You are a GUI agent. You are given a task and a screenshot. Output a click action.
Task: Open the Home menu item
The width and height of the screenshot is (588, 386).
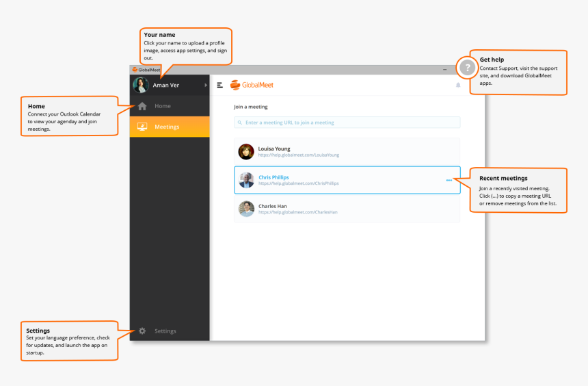pos(170,106)
